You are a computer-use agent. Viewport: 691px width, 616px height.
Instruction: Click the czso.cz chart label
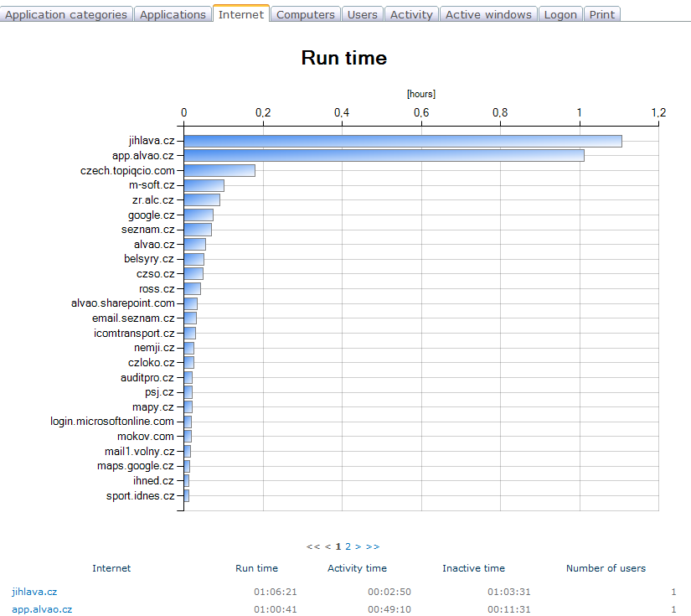(156, 274)
